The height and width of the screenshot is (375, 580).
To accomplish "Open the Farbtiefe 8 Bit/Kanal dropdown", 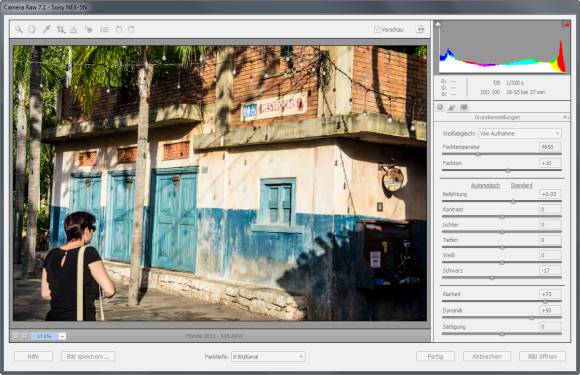I will click(x=268, y=357).
